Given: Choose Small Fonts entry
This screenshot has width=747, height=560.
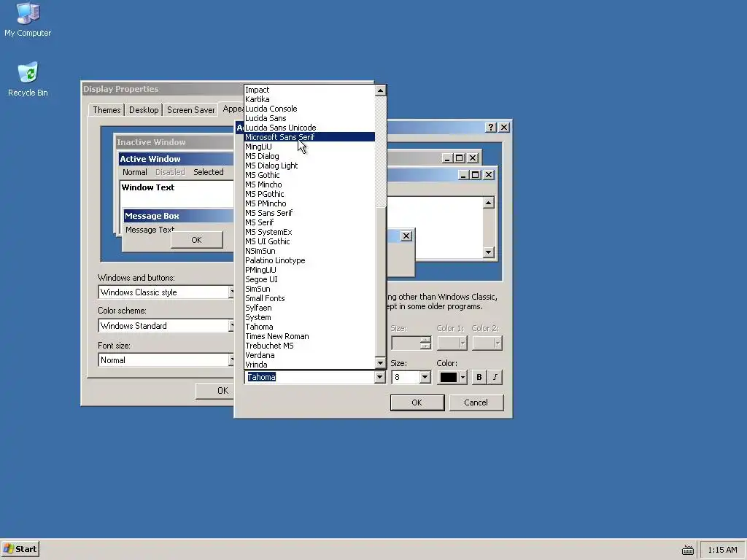Looking at the screenshot, I should (x=309, y=298).
